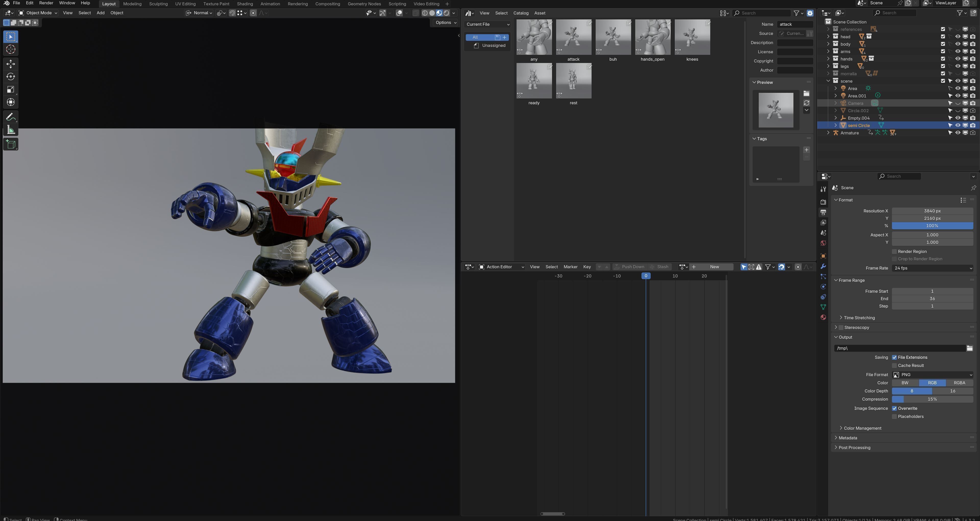The width and height of the screenshot is (980, 521).
Task: Open the Catalog menu in asset browser
Action: 521,13
